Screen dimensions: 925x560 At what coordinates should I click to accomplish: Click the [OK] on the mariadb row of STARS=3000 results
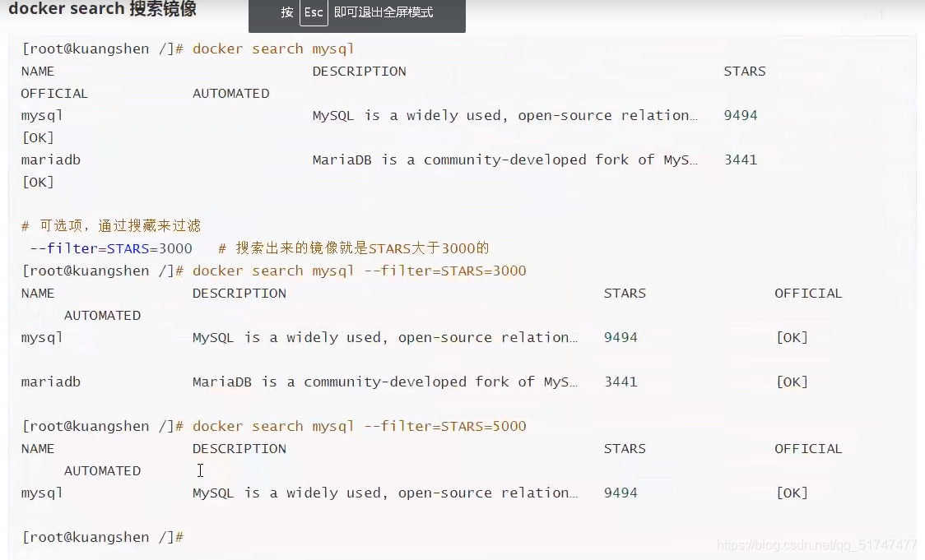792,382
